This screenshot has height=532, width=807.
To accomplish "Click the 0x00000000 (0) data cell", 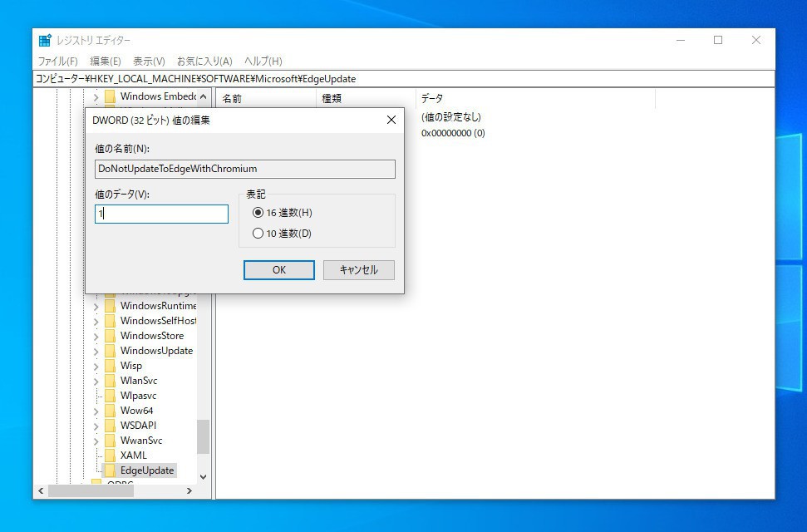I will click(x=453, y=133).
